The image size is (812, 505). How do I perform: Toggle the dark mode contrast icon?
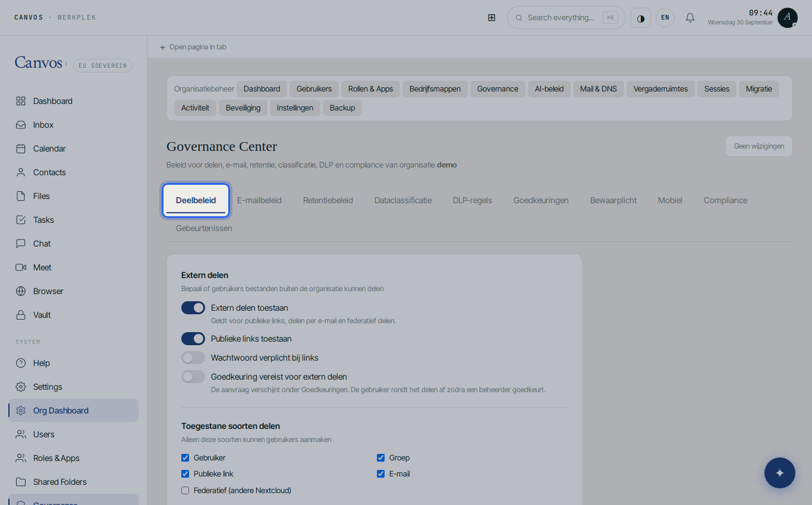(641, 18)
